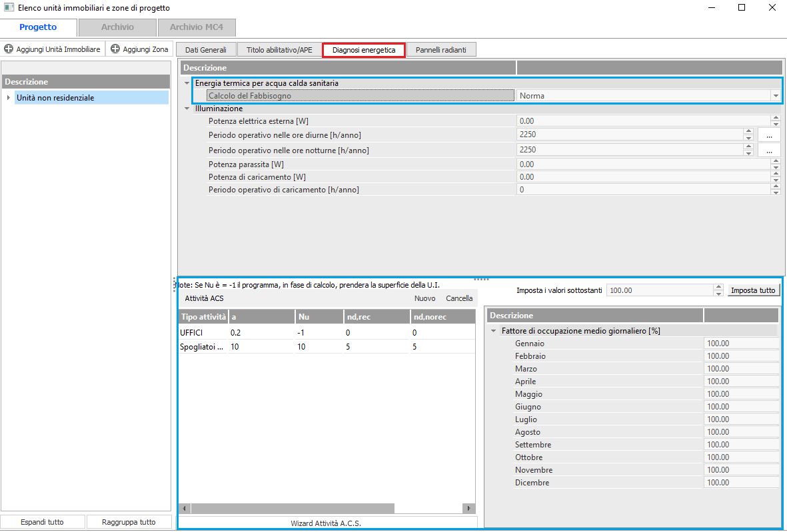Select the Pannelli radianti tab

[x=440, y=50]
